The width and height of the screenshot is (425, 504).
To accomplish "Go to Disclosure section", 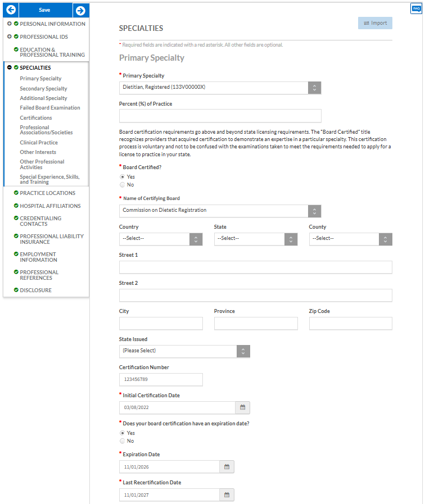I will click(35, 290).
